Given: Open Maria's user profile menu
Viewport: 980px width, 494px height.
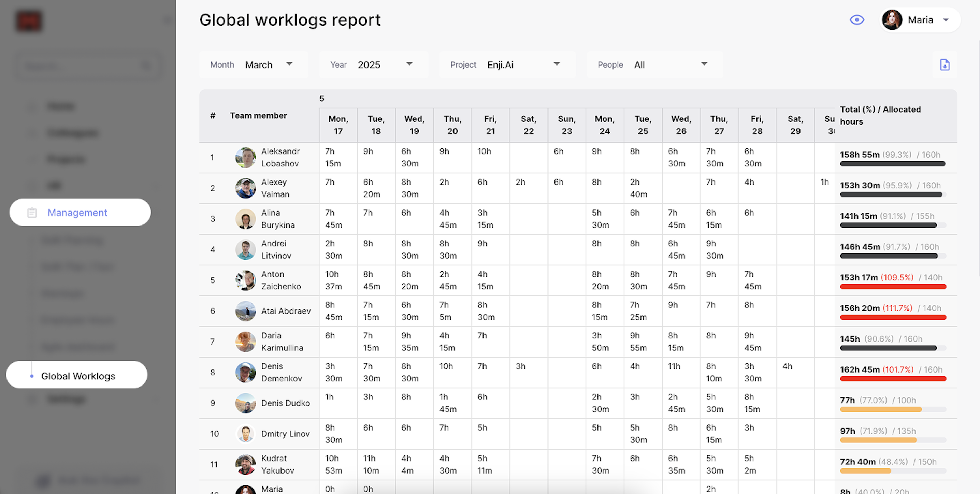Looking at the screenshot, I should tap(920, 20).
